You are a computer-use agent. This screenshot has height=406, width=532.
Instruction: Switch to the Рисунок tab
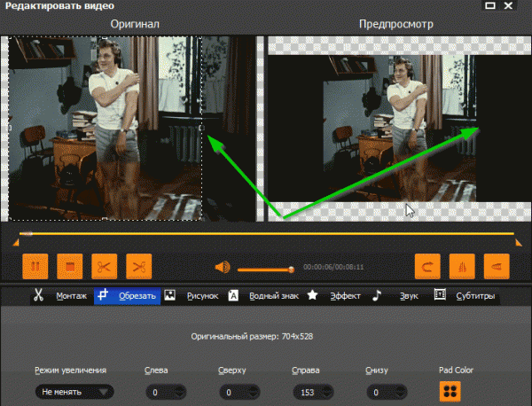192,296
